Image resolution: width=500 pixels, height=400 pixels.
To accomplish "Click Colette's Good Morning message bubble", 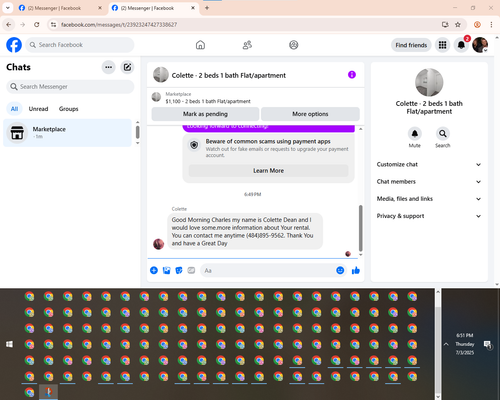I will [x=245, y=231].
